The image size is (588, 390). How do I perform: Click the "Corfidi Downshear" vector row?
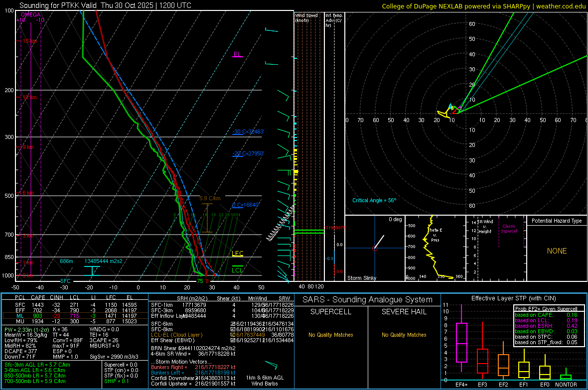point(193,378)
